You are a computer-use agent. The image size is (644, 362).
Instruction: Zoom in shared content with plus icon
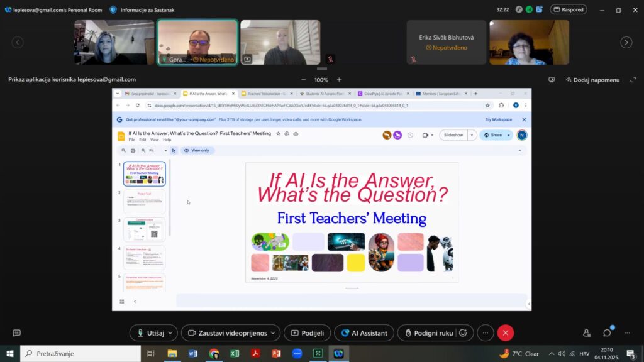click(x=339, y=80)
